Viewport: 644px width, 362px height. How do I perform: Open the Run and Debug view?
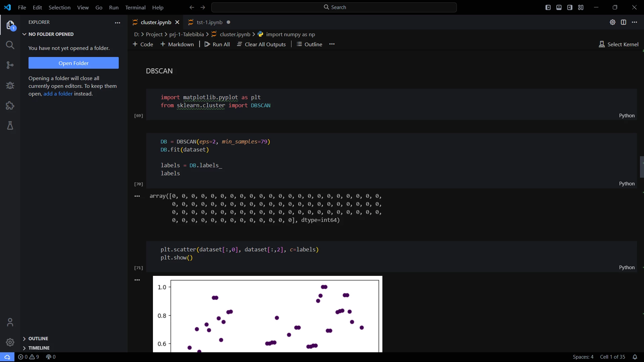click(10, 85)
